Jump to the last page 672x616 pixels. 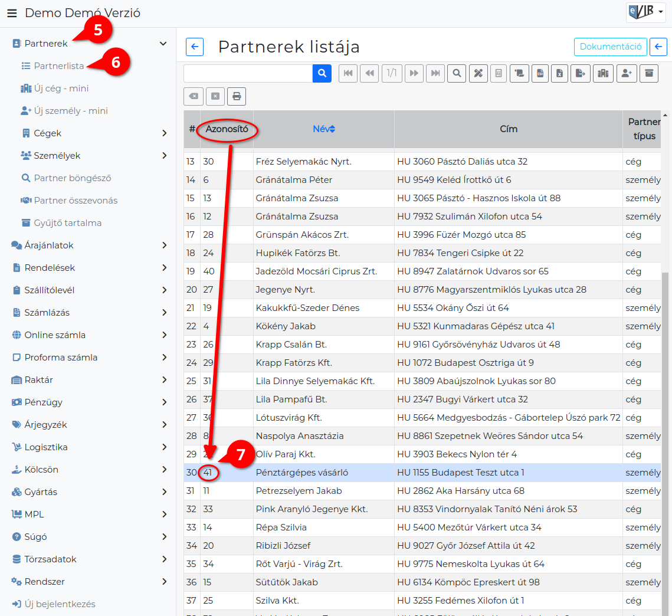click(435, 73)
